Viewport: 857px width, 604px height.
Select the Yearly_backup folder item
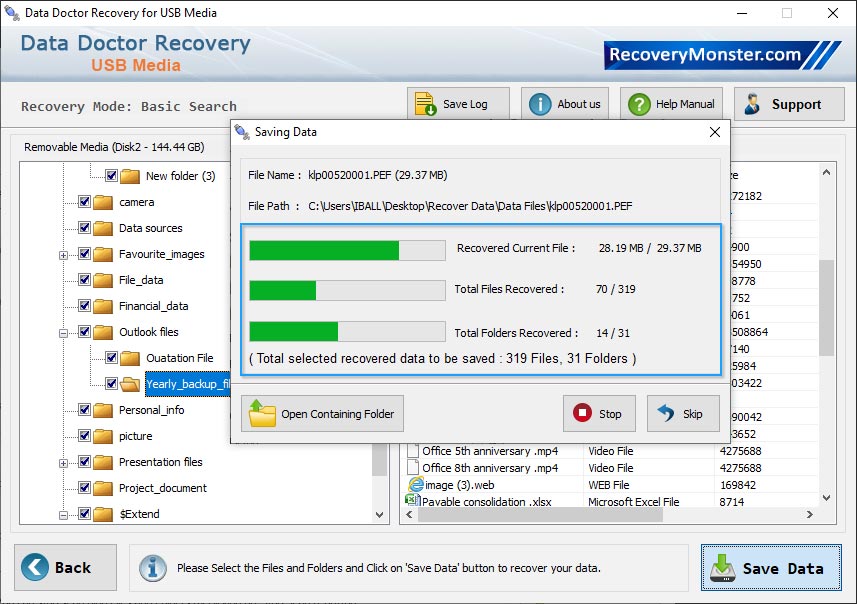[x=185, y=383]
